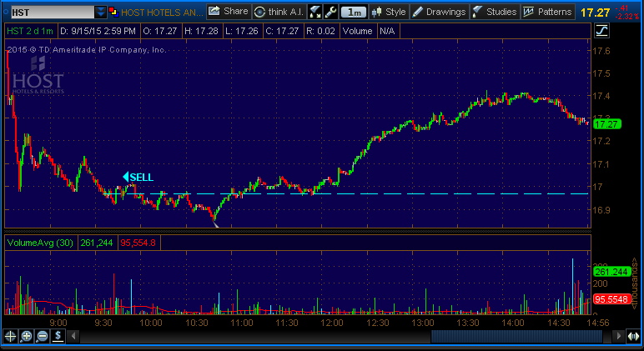Click the green 17.27 price bubble on axis
This screenshot has width=644, height=351.
coord(606,124)
